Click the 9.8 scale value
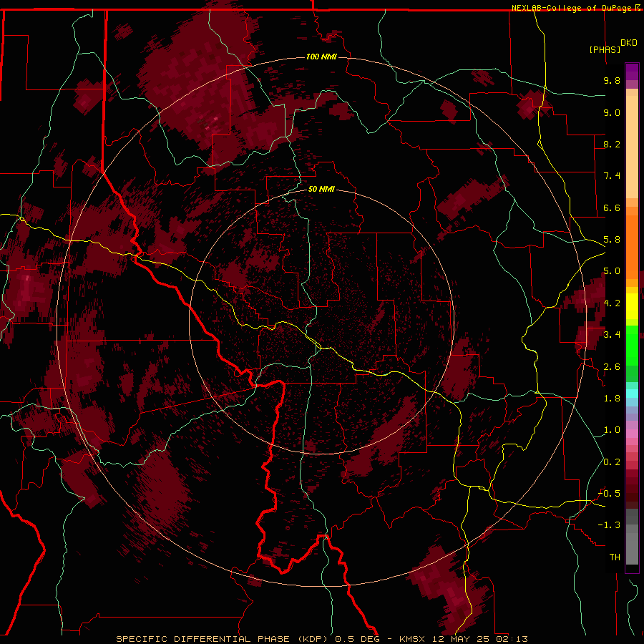This screenshot has width=644, height=644. [x=612, y=80]
